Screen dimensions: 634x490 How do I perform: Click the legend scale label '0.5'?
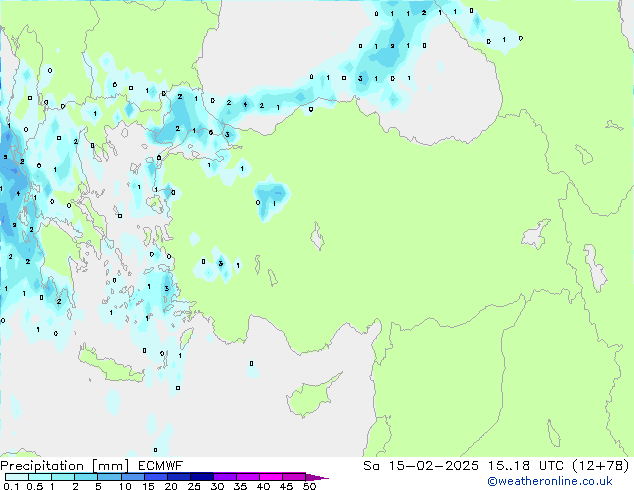35,486
